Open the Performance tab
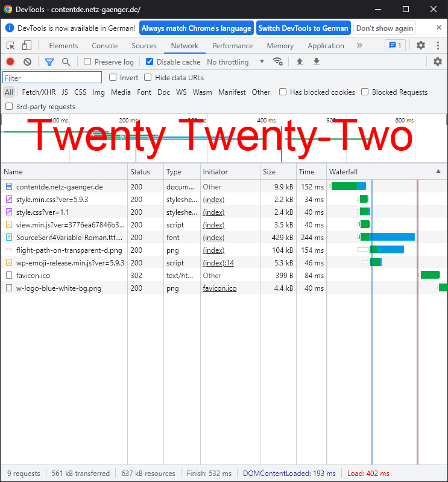The width and height of the screenshot is (448, 482). point(233,46)
